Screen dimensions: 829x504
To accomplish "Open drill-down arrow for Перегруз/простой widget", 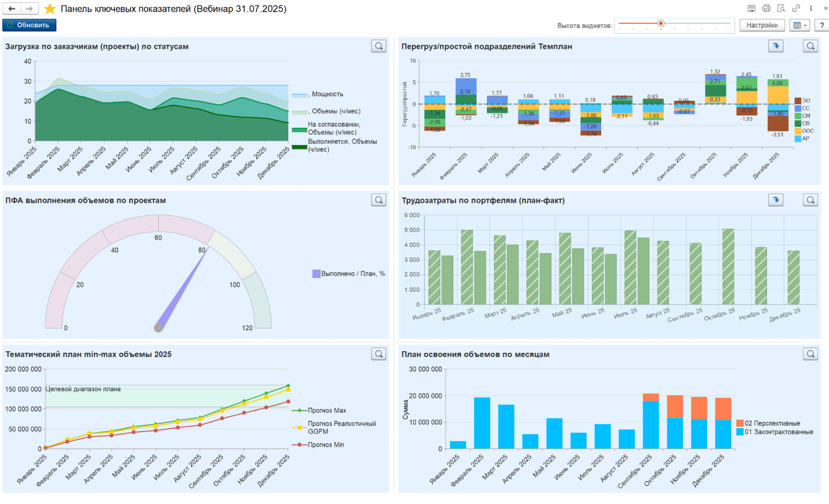I will point(776,46).
